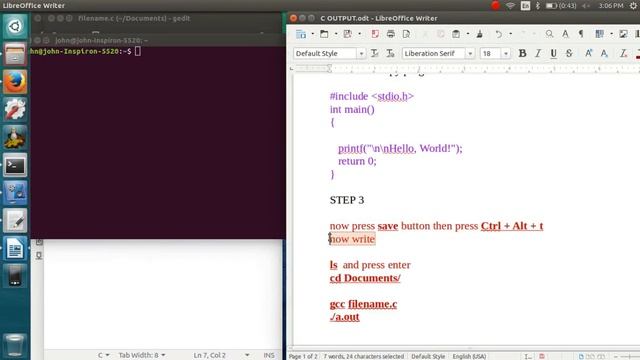Click the Undo arrow icon
The width and height of the screenshot is (640, 360).
(499, 34)
